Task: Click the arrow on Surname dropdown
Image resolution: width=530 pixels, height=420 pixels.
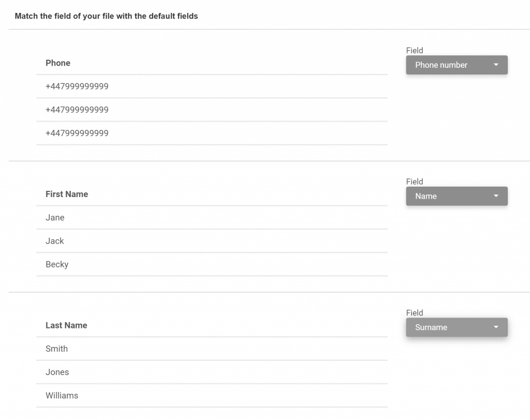Action: pyautogui.click(x=496, y=327)
